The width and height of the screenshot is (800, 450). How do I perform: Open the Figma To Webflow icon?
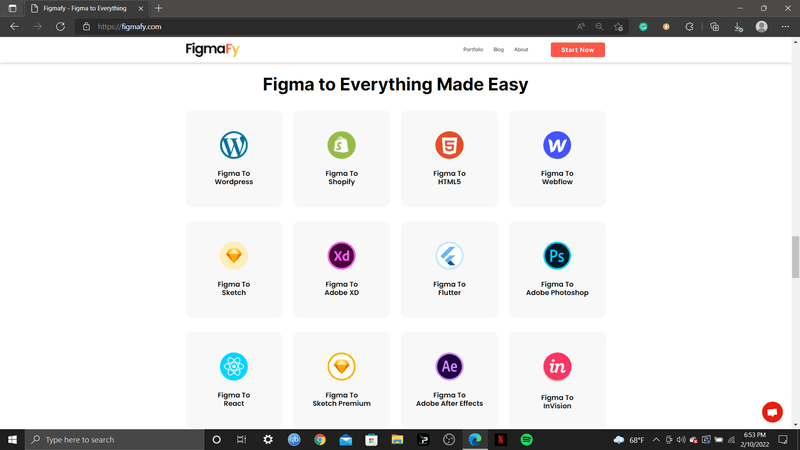point(557,145)
